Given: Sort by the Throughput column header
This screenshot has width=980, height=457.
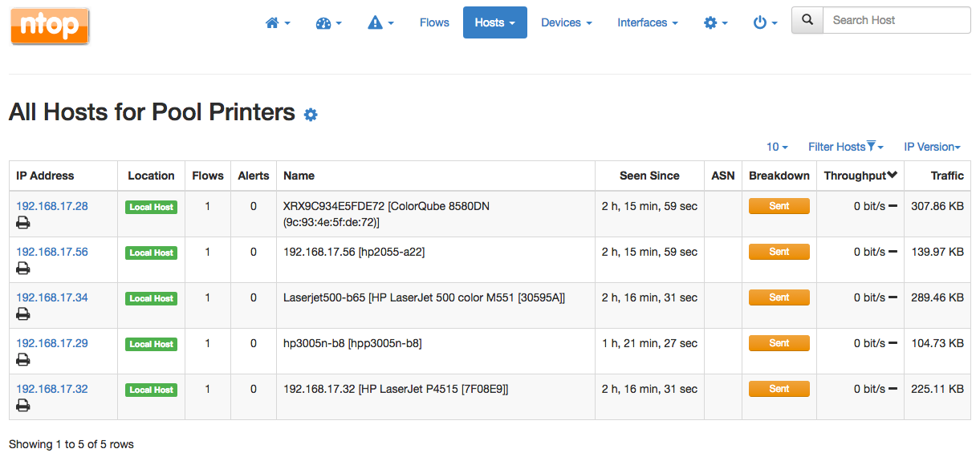Looking at the screenshot, I should tap(860, 176).
